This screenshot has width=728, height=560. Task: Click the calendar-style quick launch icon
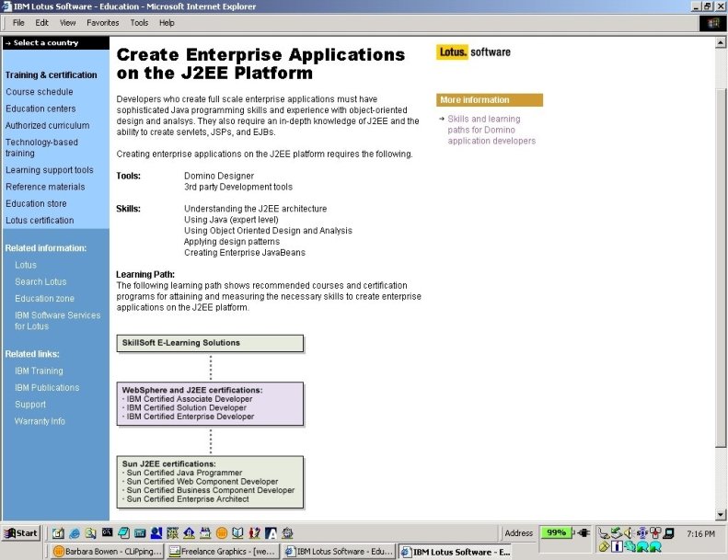pos(205,533)
